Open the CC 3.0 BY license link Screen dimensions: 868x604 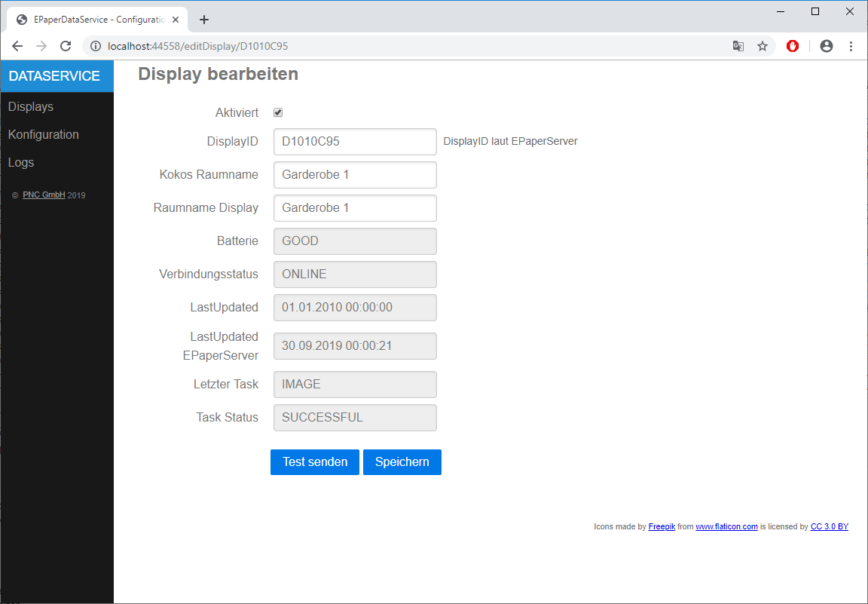pyautogui.click(x=830, y=526)
